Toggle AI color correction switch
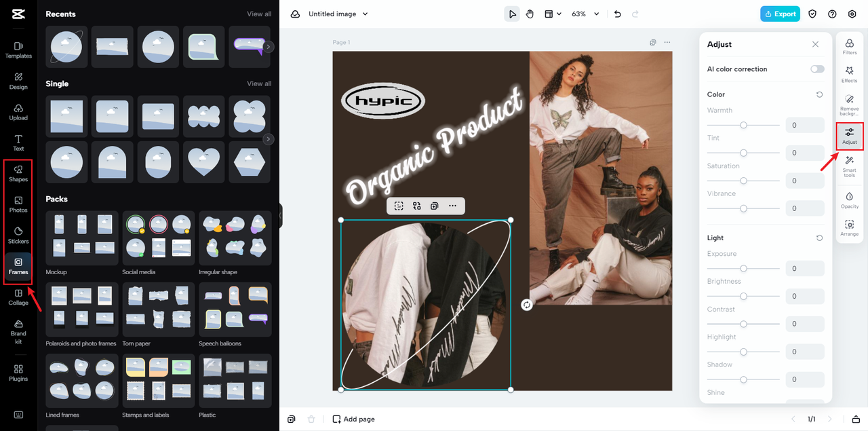This screenshot has width=868, height=431. [817, 69]
